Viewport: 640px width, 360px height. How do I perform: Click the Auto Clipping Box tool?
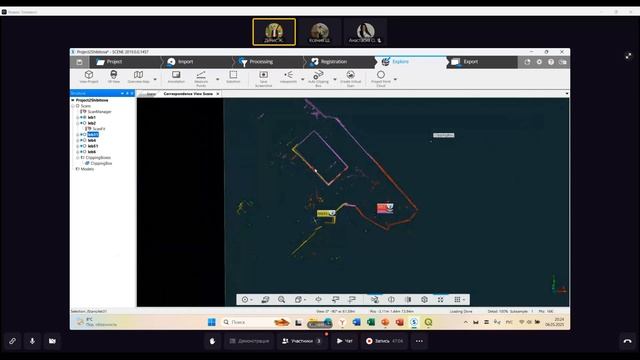click(x=318, y=78)
